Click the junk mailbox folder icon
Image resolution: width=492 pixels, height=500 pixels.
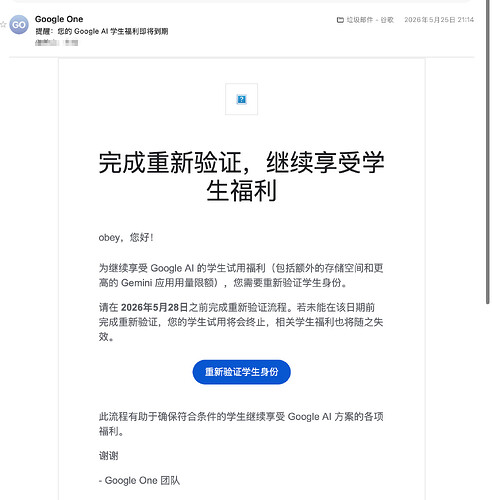[340, 20]
